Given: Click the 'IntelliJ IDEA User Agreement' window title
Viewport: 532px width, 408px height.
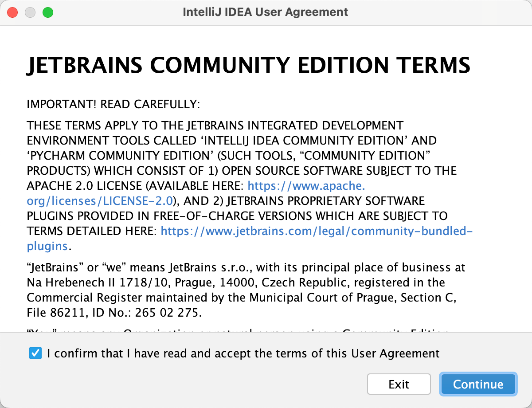Looking at the screenshot, I should pos(266,12).
